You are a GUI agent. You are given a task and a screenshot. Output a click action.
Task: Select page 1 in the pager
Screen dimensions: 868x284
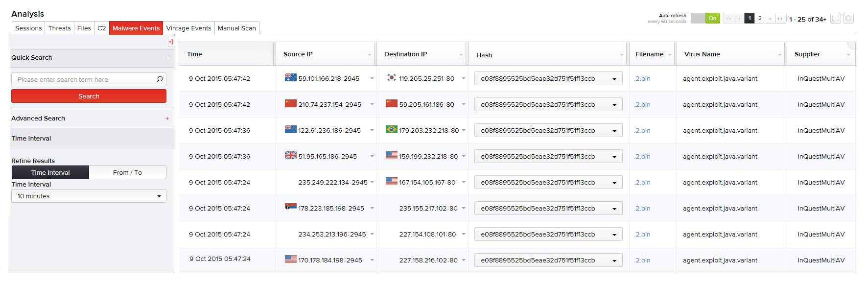coord(750,19)
